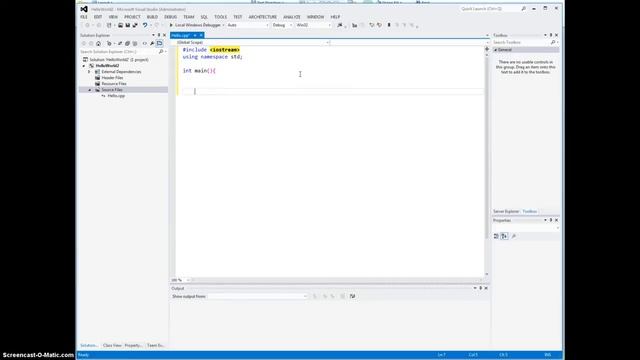Select Header Files folder in Solution Explorer
This screenshot has height=360, width=640.
click(x=112, y=78)
